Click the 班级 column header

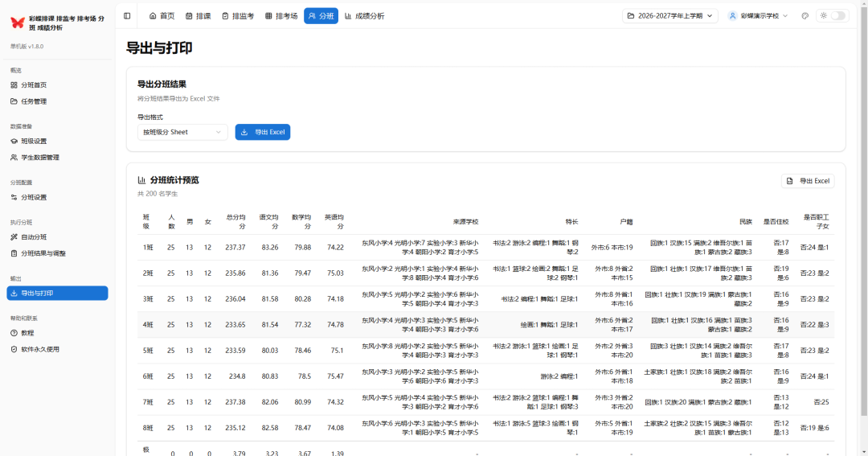tap(146, 222)
